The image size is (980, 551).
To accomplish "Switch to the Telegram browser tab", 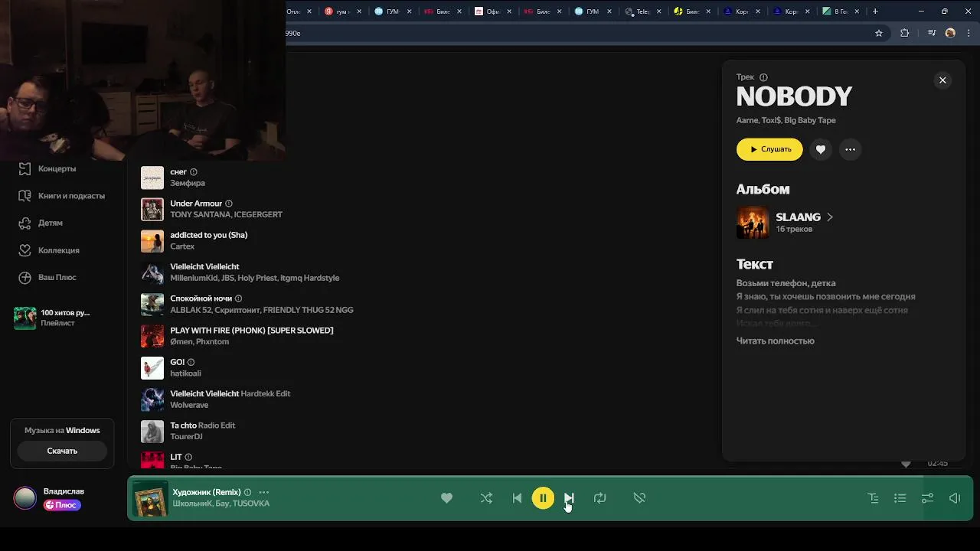I will [643, 11].
